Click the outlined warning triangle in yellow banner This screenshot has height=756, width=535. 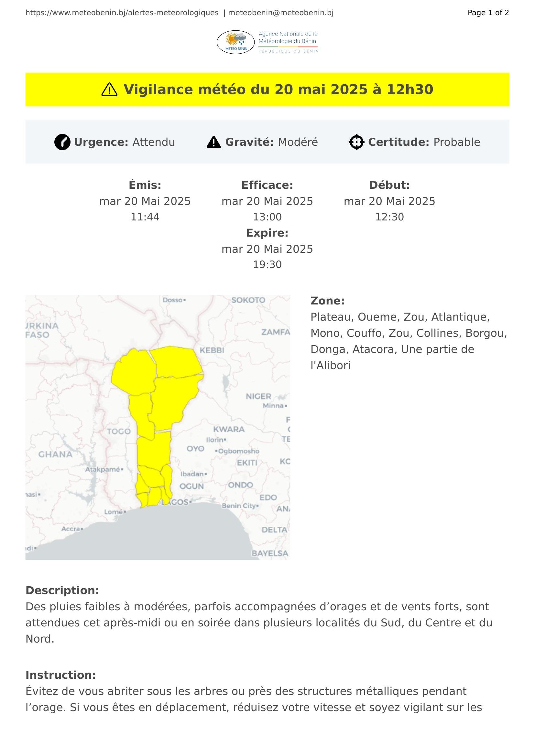109,90
